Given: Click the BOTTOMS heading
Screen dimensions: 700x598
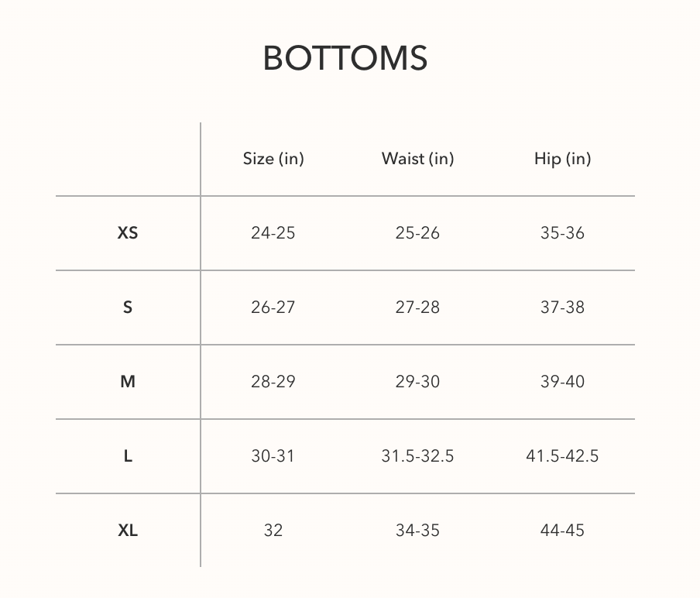Looking at the screenshot, I should (345, 58).
